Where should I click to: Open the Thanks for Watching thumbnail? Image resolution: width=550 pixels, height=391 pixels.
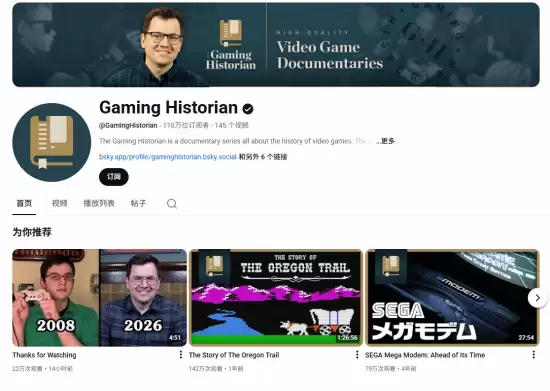[100, 298]
